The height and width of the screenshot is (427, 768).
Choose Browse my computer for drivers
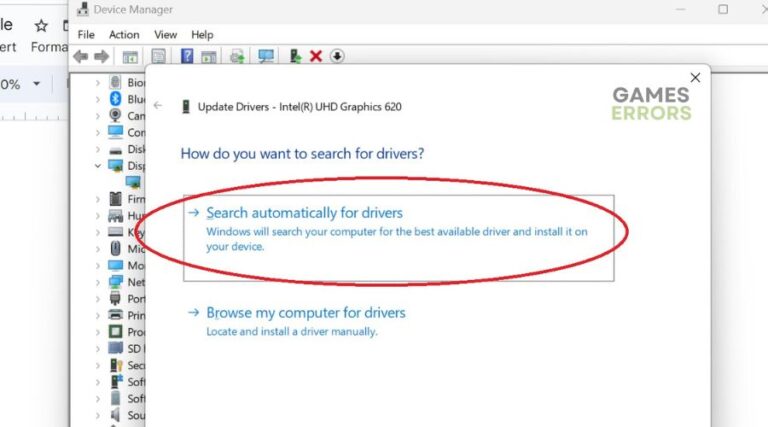(x=305, y=313)
